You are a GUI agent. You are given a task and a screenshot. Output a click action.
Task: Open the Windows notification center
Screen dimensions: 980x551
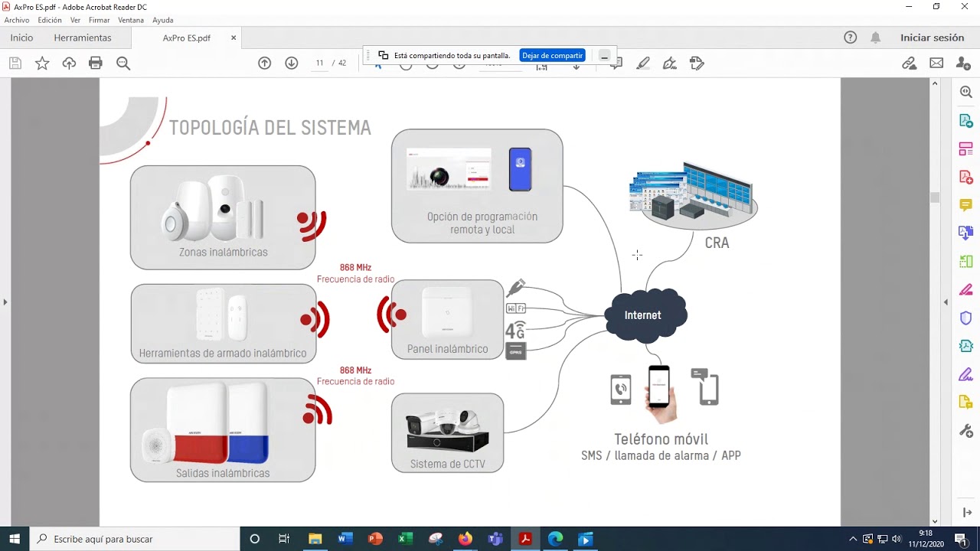960,539
